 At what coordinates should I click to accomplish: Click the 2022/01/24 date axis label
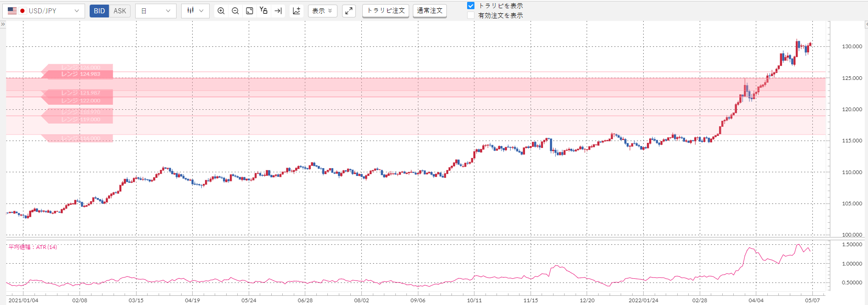[x=643, y=300]
